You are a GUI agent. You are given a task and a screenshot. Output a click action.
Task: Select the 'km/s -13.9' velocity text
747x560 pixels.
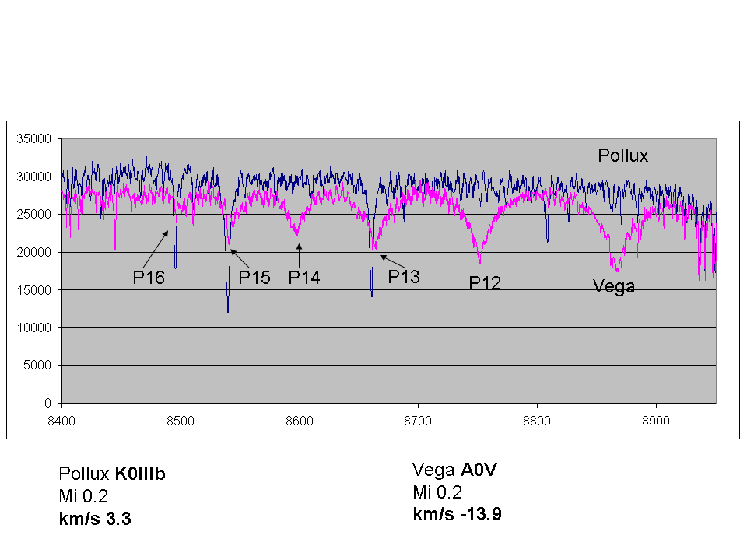[458, 514]
